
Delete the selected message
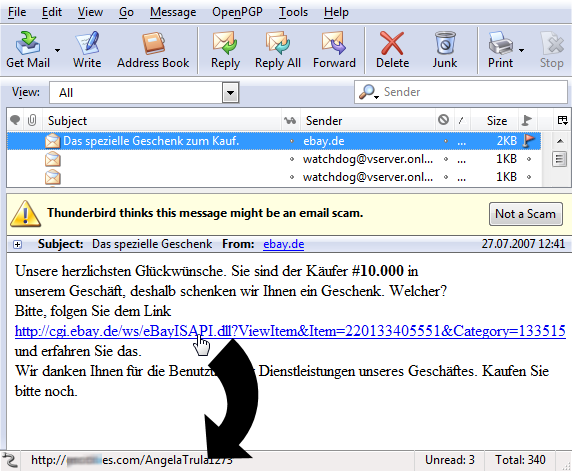point(392,50)
